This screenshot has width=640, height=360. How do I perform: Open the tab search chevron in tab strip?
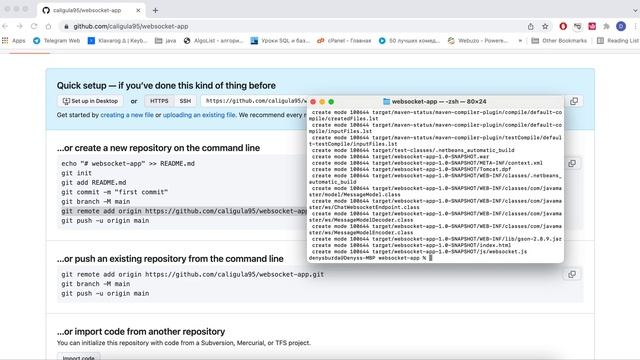coord(635,10)
